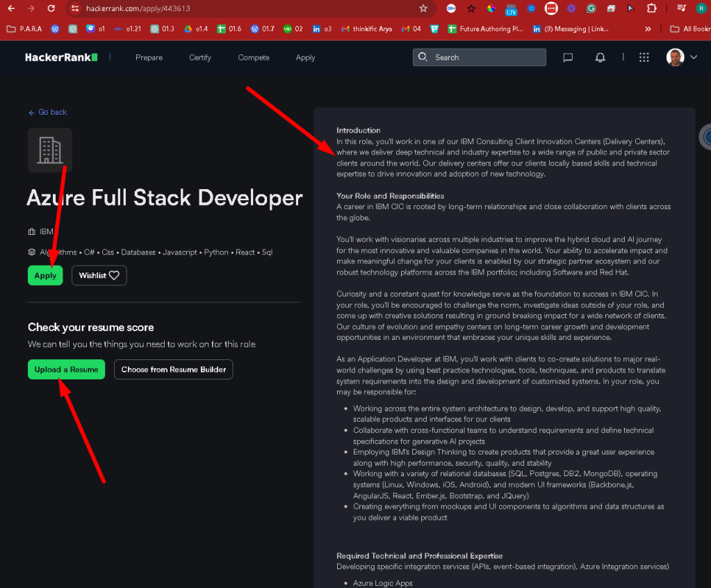Click the 'Azure Logic Apps' bullet

[x=383, y=583]
